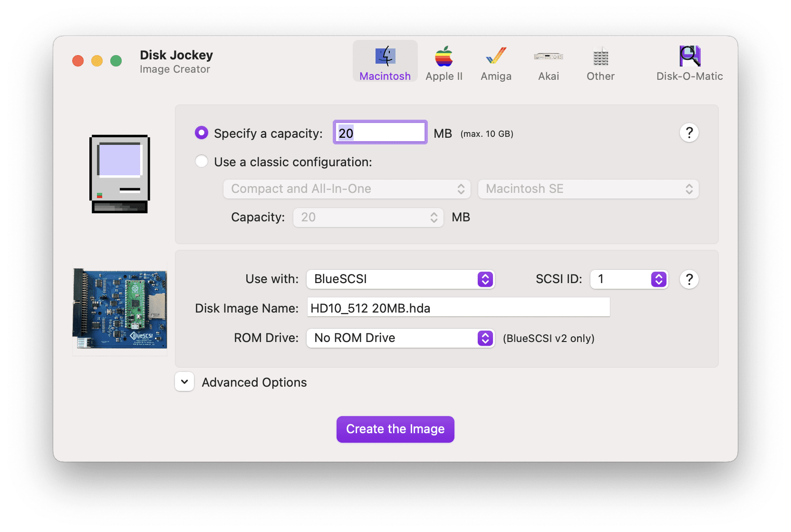Focus the capacity MB input field

[380, 133]
